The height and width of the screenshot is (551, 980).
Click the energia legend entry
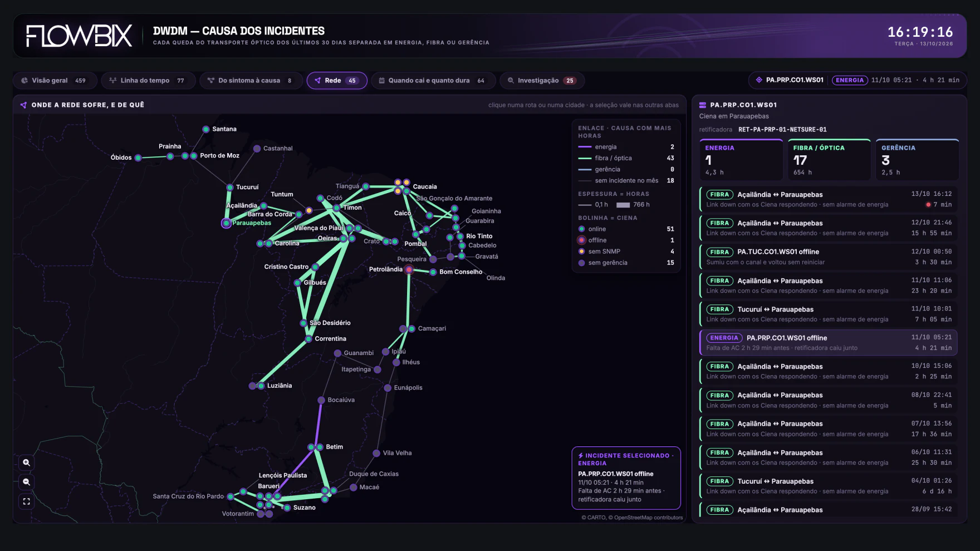(x=626, y=147)
